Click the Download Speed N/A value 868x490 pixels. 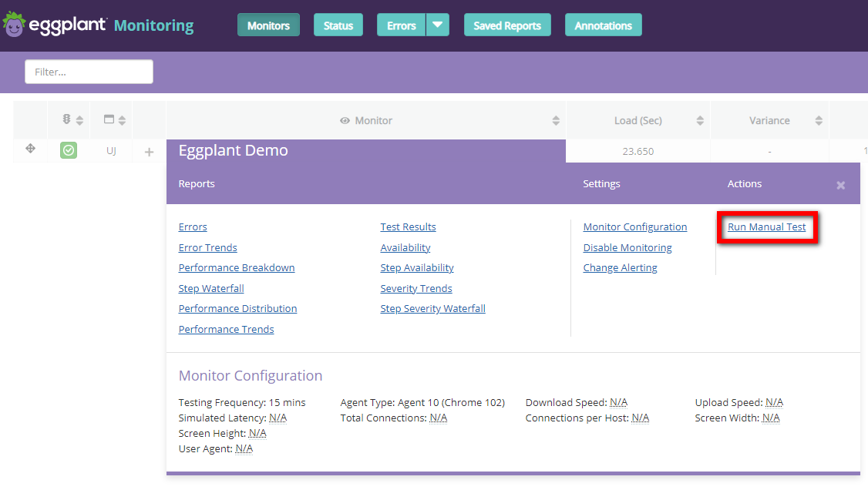(618, 403)
